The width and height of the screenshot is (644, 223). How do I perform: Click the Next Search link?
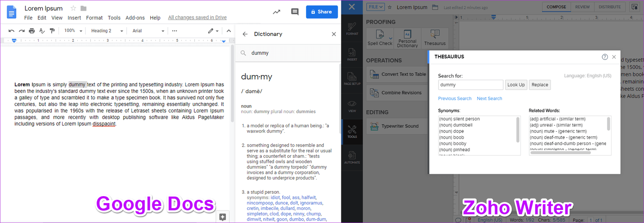tap(489, 98)
